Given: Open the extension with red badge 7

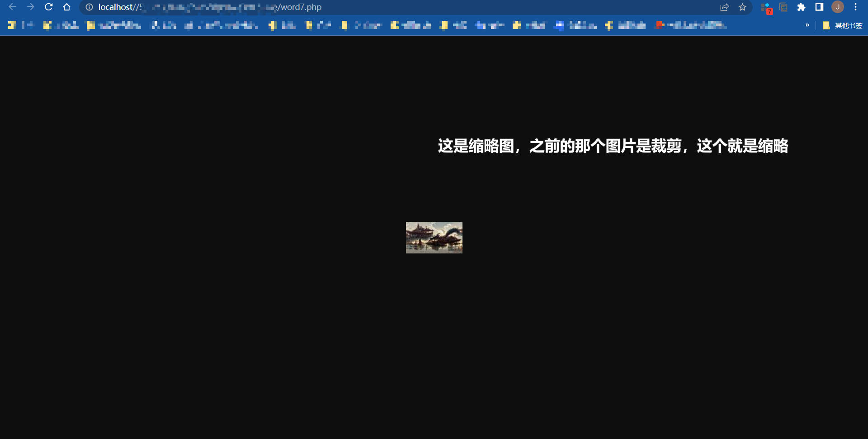Looking at the screenshot, I should coord(766,8).
